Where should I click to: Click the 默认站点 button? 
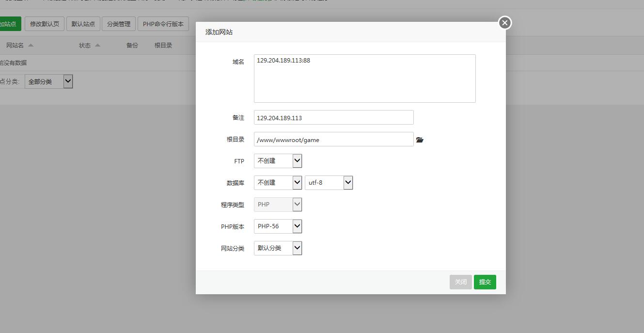(x=83, y=24)
